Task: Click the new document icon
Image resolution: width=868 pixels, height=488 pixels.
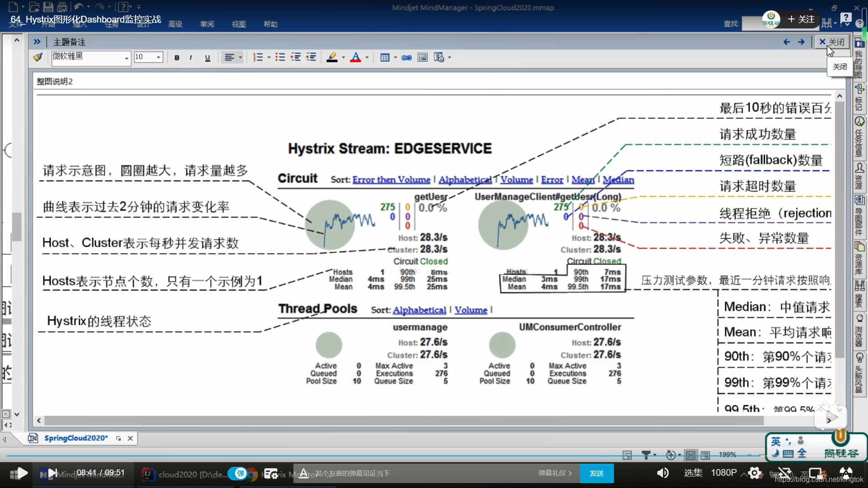Action: coord(13,7)
